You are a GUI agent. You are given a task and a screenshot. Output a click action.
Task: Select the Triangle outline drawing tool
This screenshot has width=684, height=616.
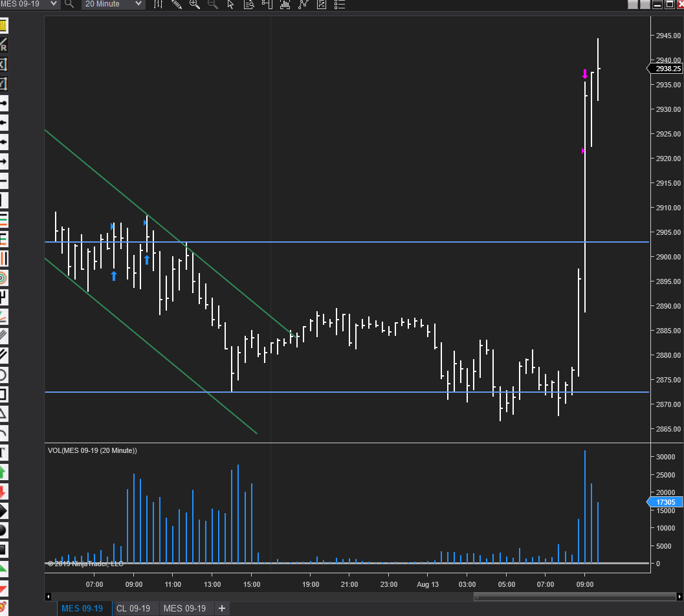(x=3, y=413)
